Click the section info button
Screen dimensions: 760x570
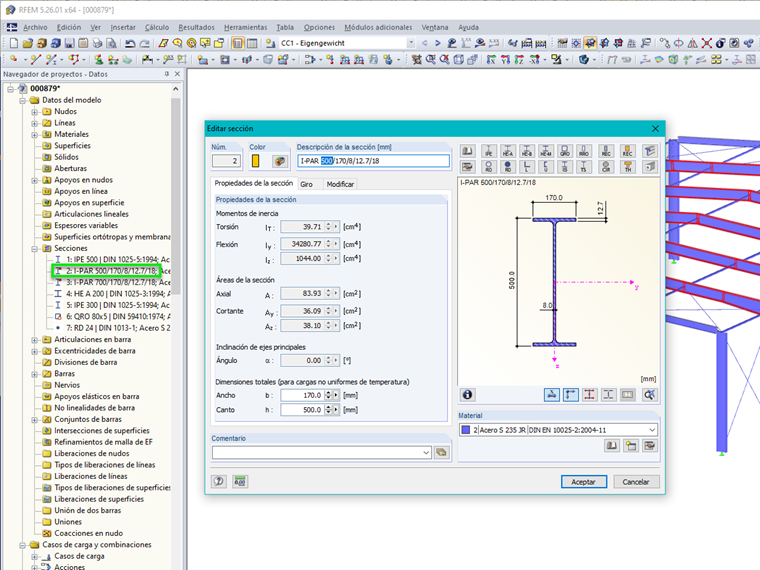pos(467,395)
